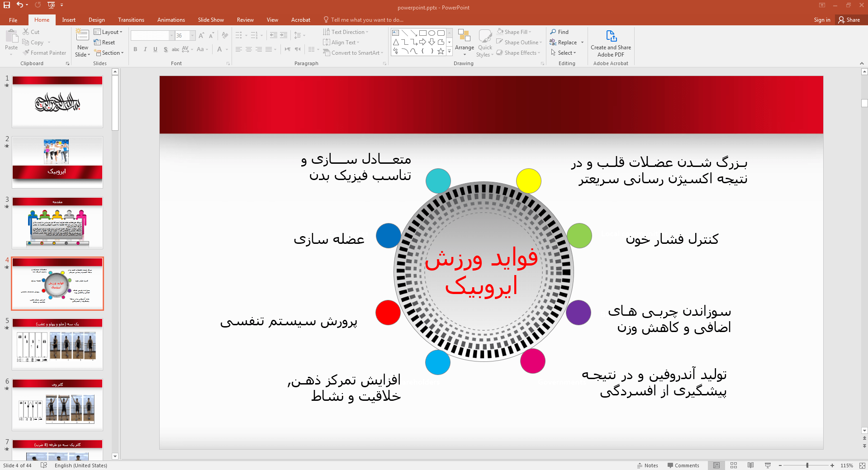Click the rectangle shape in shapes gallery
Image resolution: width=868 pixels, height=470 pixels.
click(x=423, y=33)
